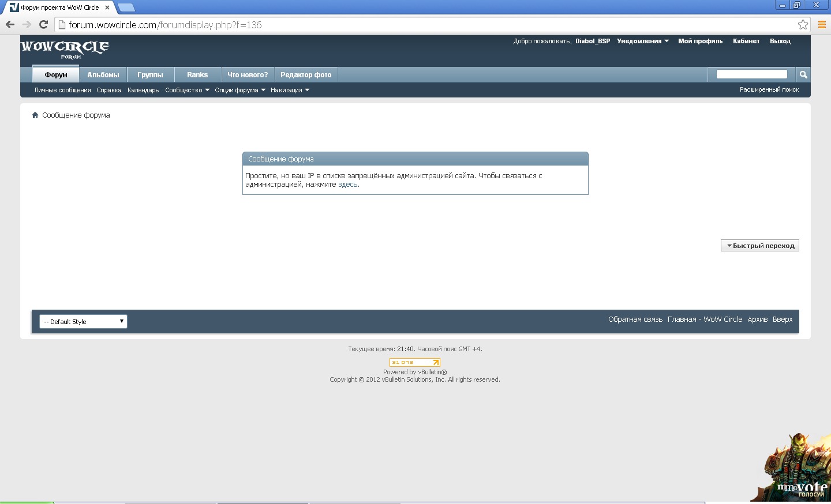The height and width of the screenshot is (504, 831).
Task: Reload the page with refresh icon
Action: [x=43, y=24]
